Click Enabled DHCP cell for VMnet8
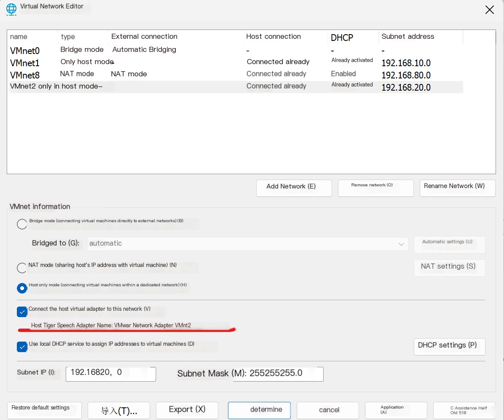The image size is (504, 420). pos(343,74)
